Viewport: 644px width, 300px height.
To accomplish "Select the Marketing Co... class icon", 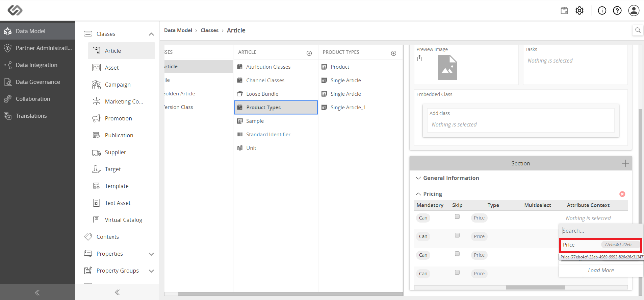I will tap(96, 101).
